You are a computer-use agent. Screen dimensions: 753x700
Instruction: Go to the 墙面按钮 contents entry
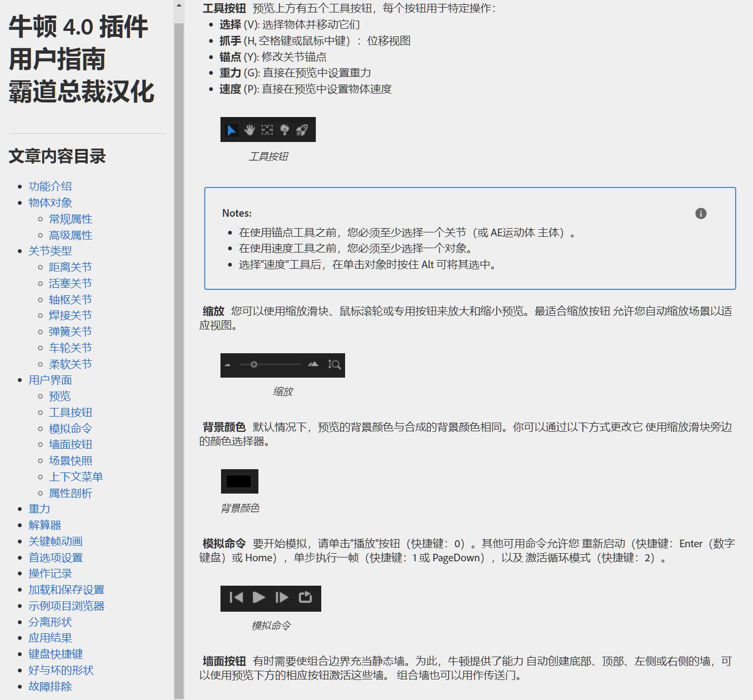(x=70, y=444)
